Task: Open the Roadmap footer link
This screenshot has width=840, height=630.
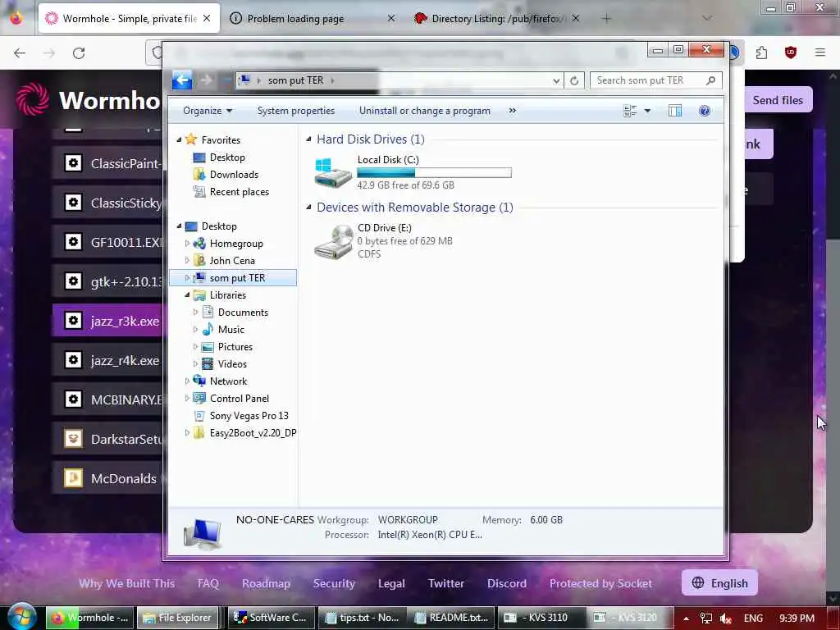Action: tap(266, 583)
